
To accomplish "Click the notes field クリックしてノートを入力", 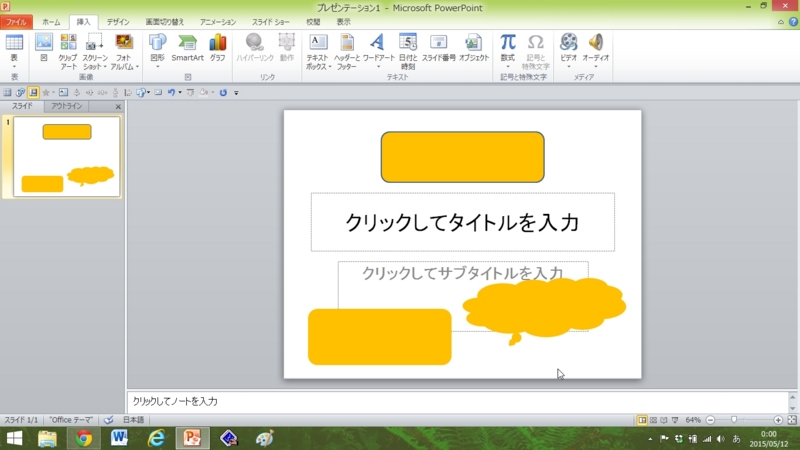I will click(458, 402).
